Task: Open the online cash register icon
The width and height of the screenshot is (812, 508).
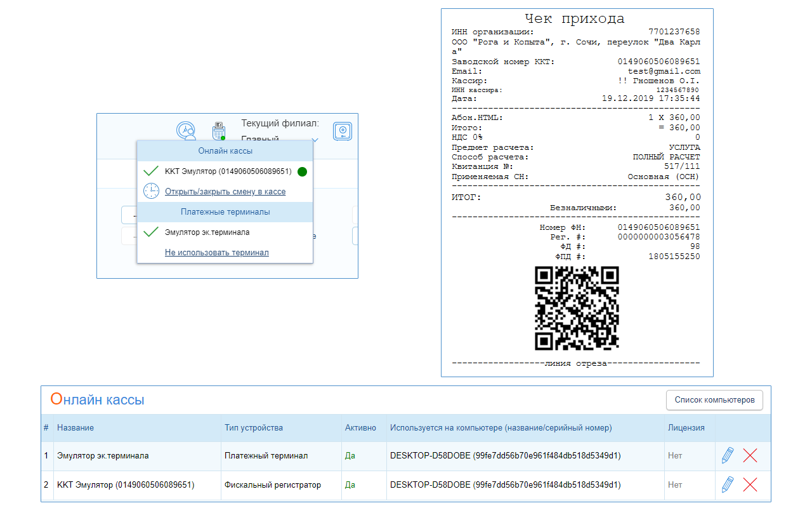Action: 219,131
